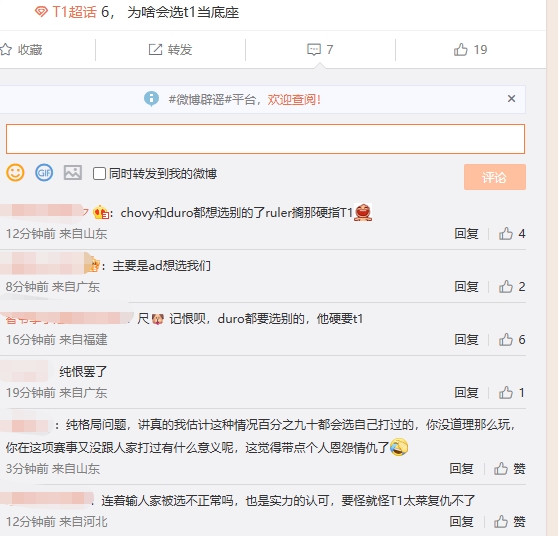558x536 pixels.
Task: Click the 收藏 favorite button
Action: (21, 49)
